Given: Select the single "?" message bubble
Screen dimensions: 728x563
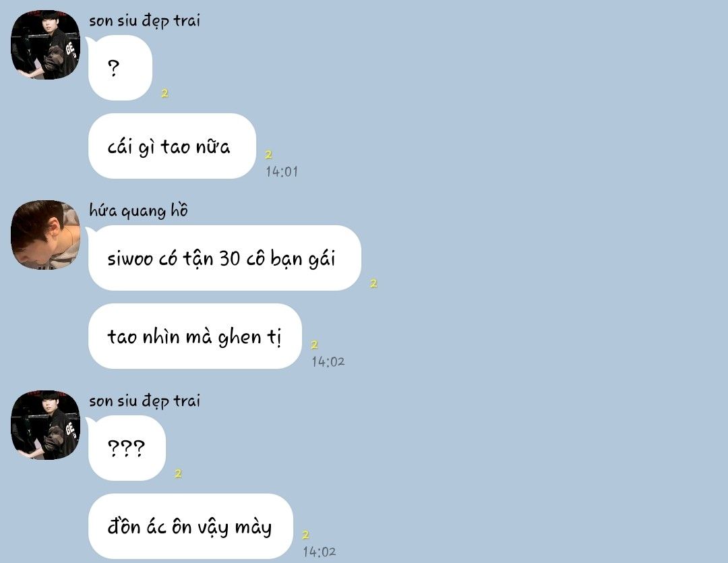Looking at the screenshot, I should 120,68.
